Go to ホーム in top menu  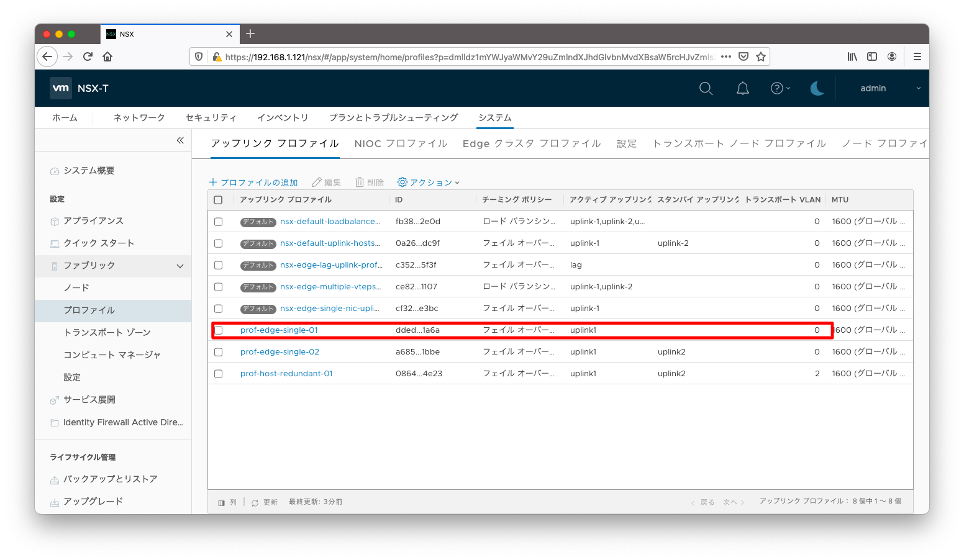65,117
